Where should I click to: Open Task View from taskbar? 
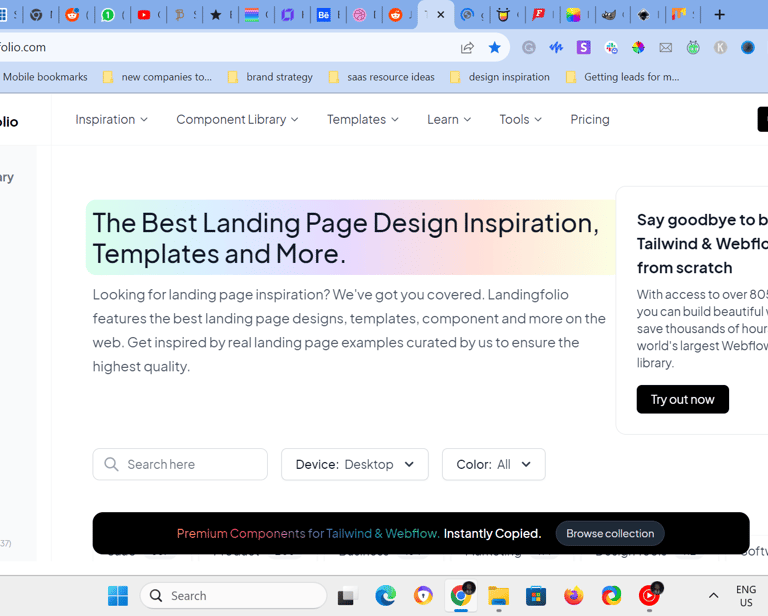[348, 596]
